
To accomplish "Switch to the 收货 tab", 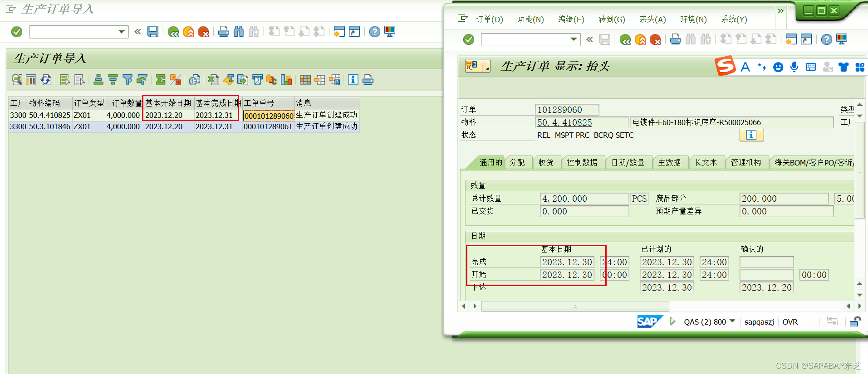I will pyautogui.click(x=546, y=163).
